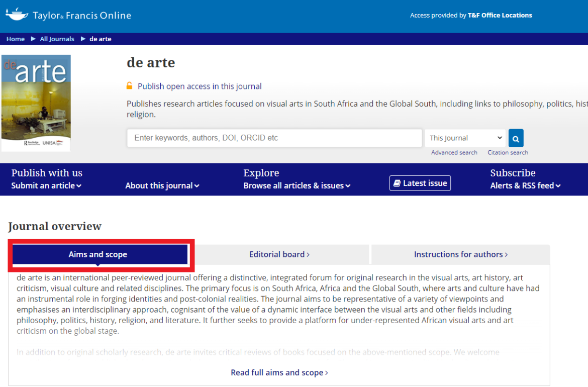The height and width of the screenshot is (387, 588).
Task: Click the de arte journal title heading
Action: pyautogui.click(x=151, y=63)
